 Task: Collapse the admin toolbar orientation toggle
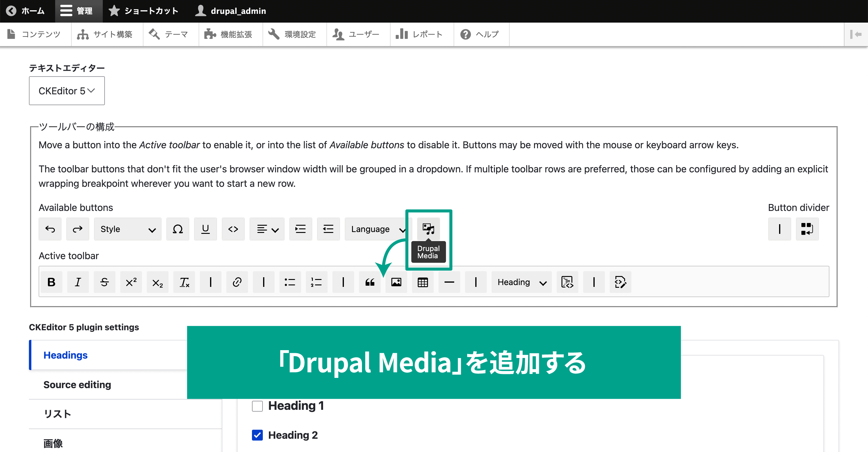click(x=856, y=34)
